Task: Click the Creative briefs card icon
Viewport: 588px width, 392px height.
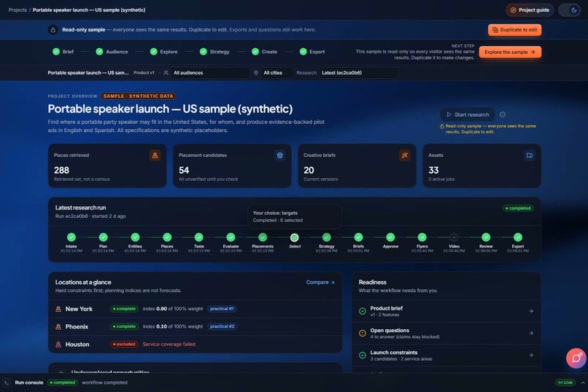Action: (405, 155)
